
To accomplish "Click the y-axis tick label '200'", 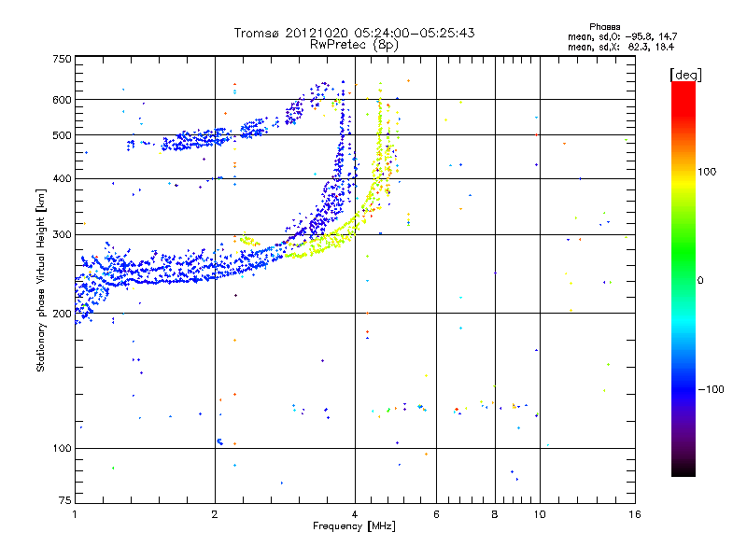I will pos(62,314).
